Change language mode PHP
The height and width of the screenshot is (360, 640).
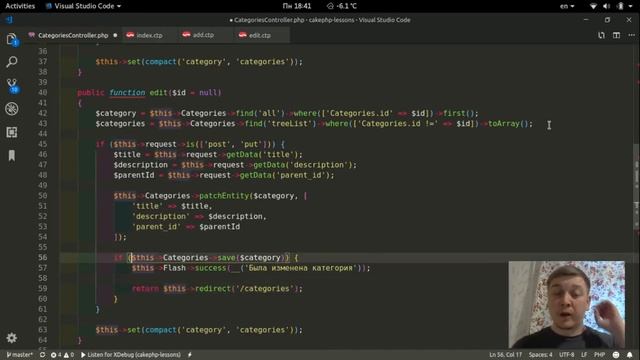pyautogui.click(x=599, y=355)
